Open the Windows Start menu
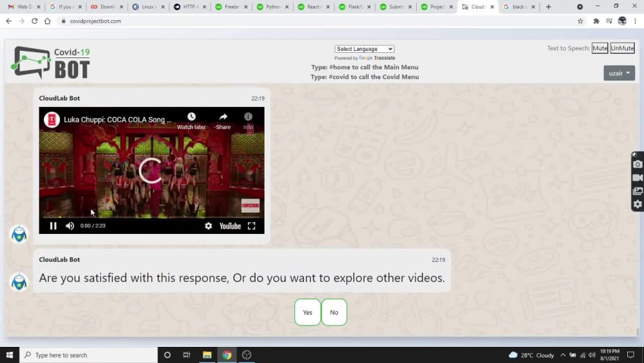This screenshot has width=644, height=363. pos(10,355)
